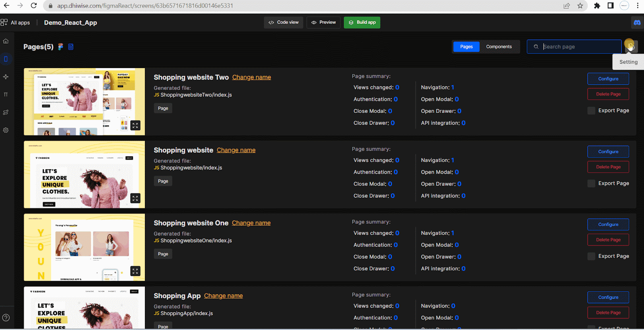Tick Export Page for Shopping website One
This screenshot has width=644, height=330.
[x=591, y=257]
